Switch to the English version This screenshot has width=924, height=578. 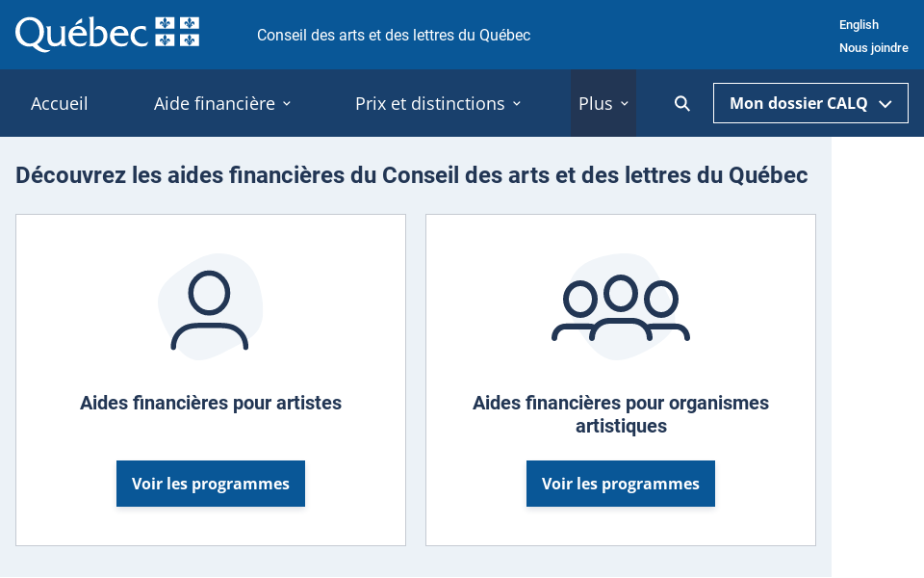(x=859, y=24)
